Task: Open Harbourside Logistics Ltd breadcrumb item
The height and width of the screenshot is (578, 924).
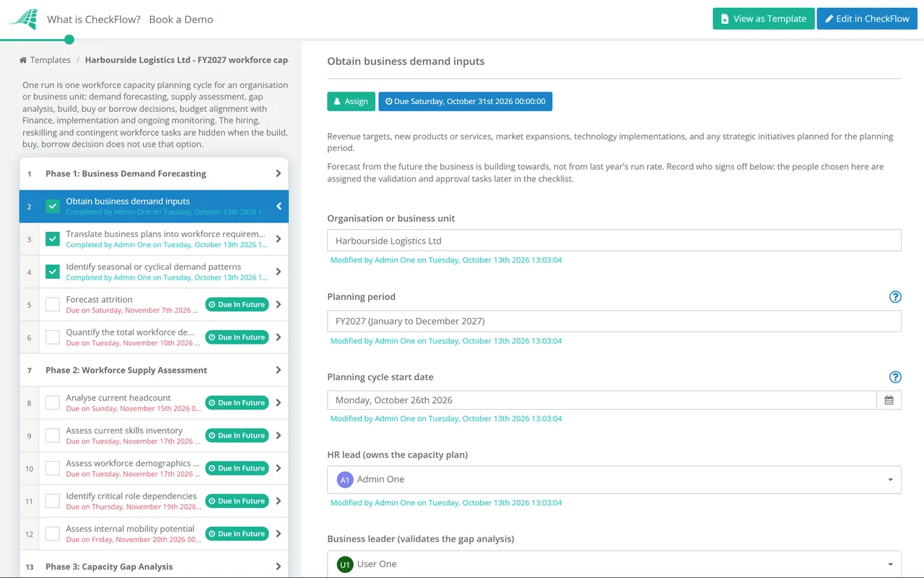Action: tap(187, 60)
